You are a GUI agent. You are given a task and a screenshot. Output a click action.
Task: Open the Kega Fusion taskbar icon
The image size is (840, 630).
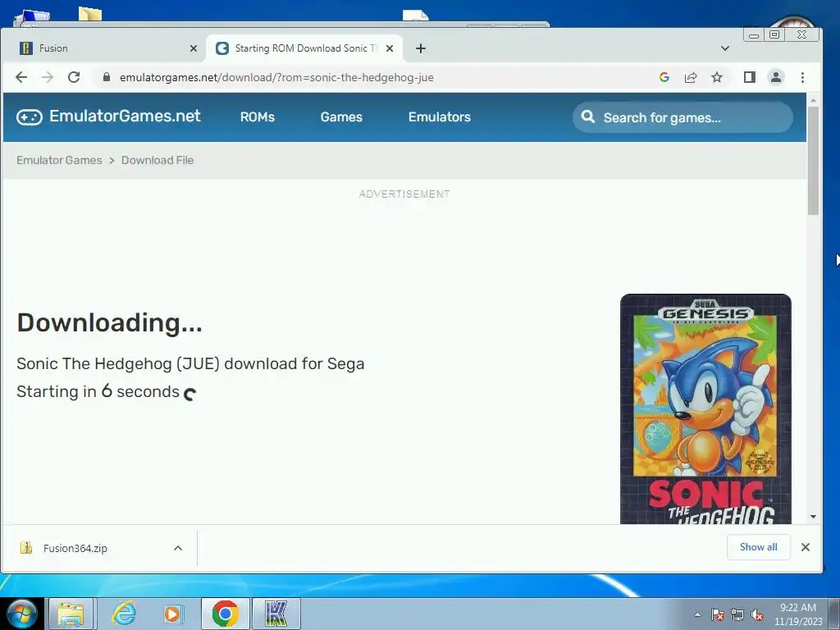click(x=276, y=614)
